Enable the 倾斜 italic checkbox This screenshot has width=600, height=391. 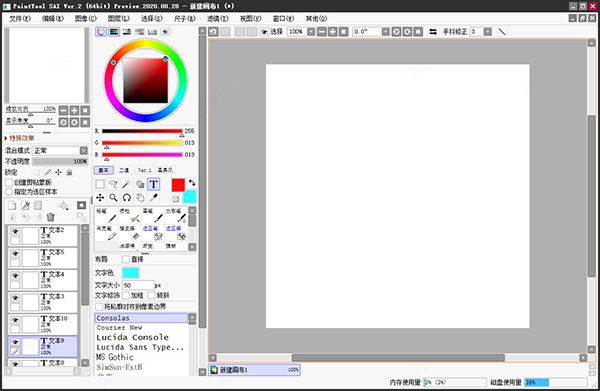pyautogui.click(x=152, y=295)
